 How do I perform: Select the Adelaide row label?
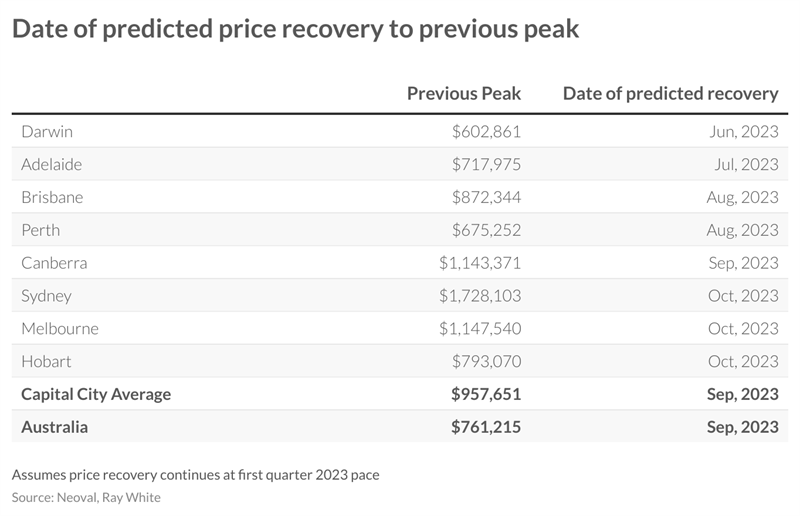click(x=52, y=164)
